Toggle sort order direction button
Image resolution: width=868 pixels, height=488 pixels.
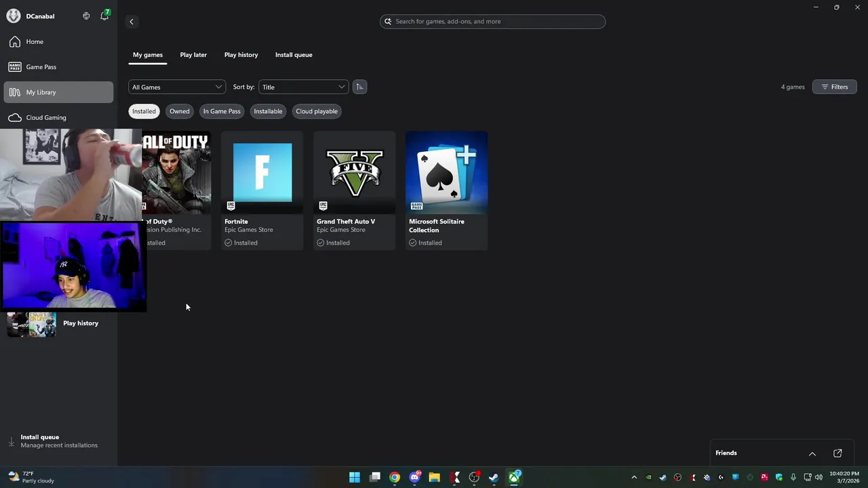pos(359,87)
